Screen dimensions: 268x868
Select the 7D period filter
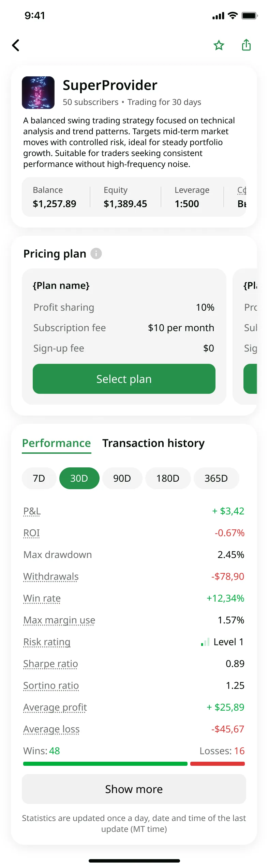[39, 478]
